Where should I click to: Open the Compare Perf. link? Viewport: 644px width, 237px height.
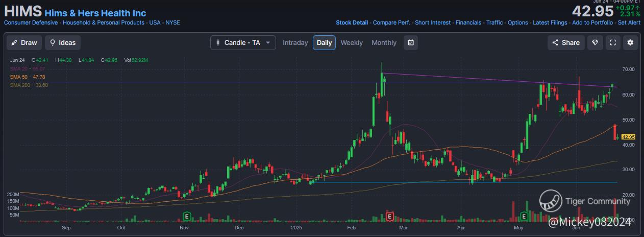[391, 23]
